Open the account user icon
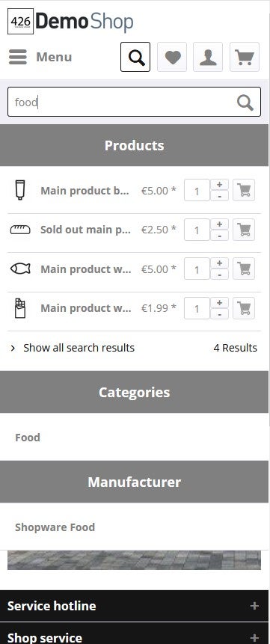This screenshot has height=644, width=270. (208, 57)
